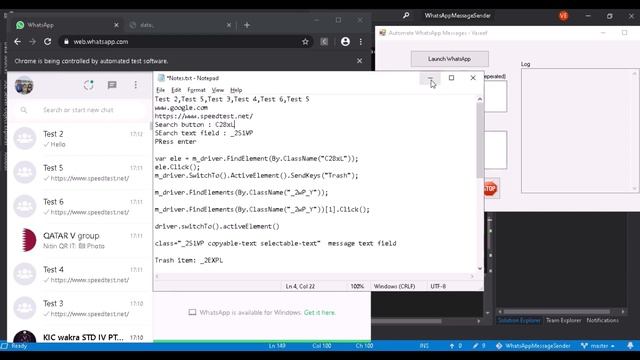Switch to Notifications tab
The height and width of the screenshot is (360, 640).
point(602,320)
